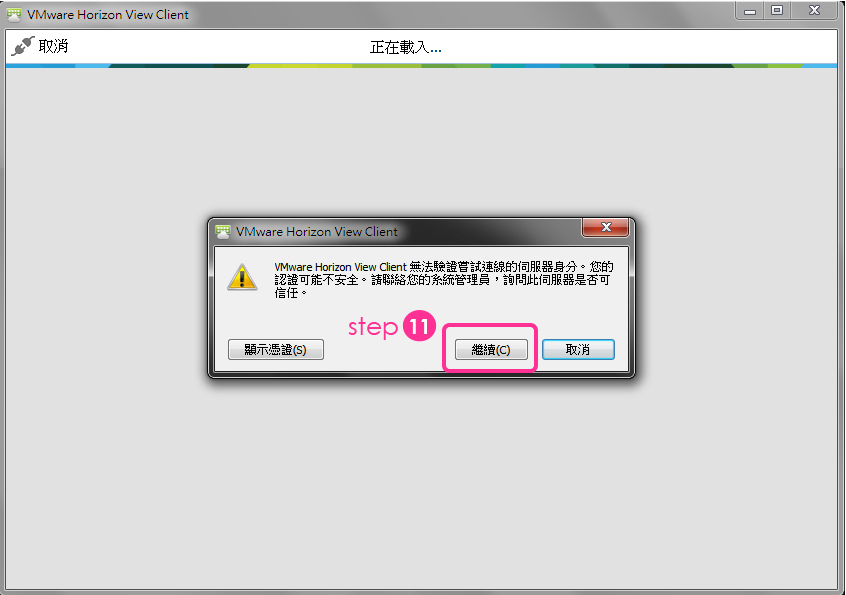Screen dimensions: 846x595
Task: Click the plug disconnect icon in toolbar
Action: pos(23,46)
